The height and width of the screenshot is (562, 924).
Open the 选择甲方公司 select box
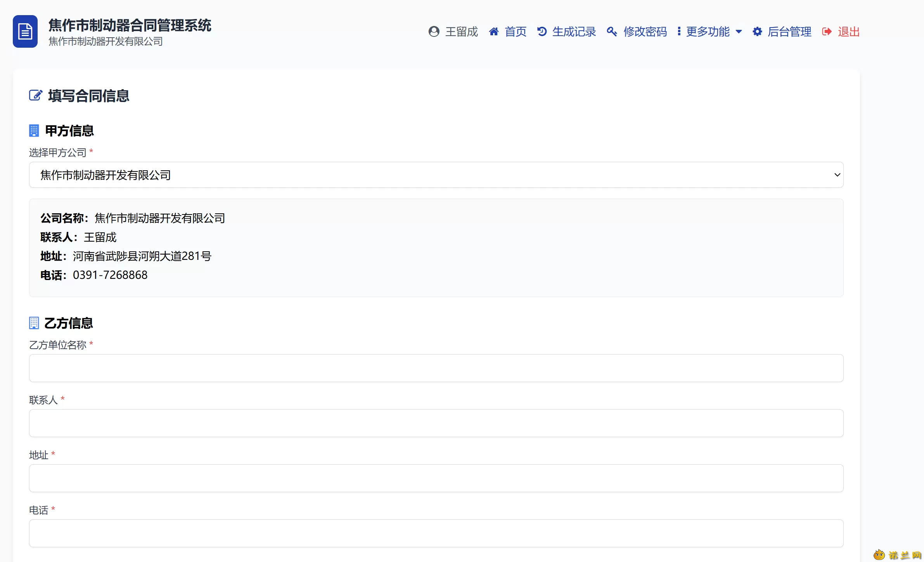[x=436, y=175]
